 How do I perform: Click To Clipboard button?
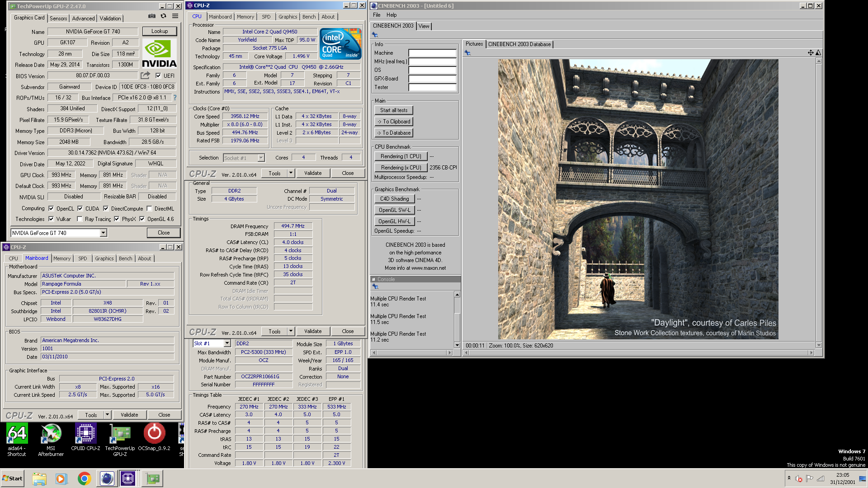click(394, 122)
